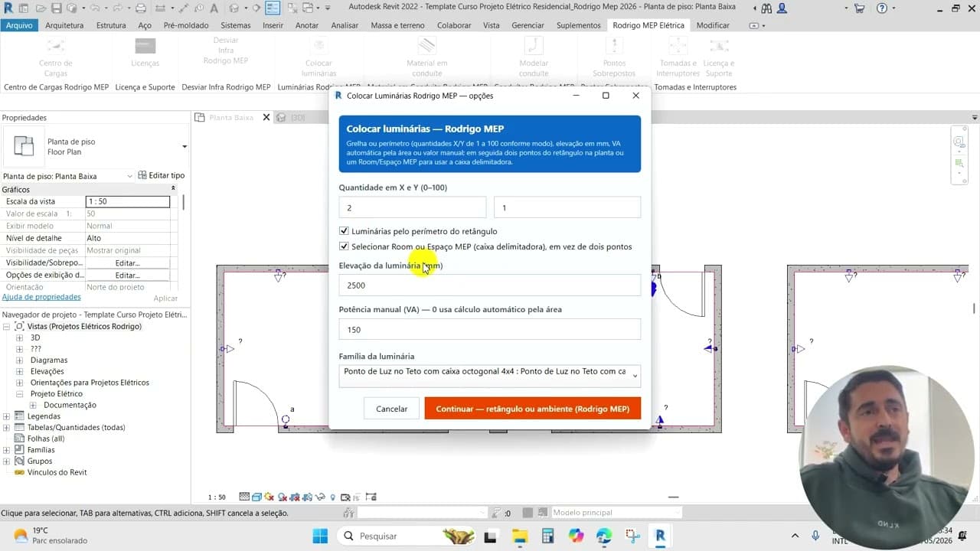This screenshot has width=980, height=551.
Task: Click the Centro de Cargas ribbon icon
Action: tap(55, 46)
